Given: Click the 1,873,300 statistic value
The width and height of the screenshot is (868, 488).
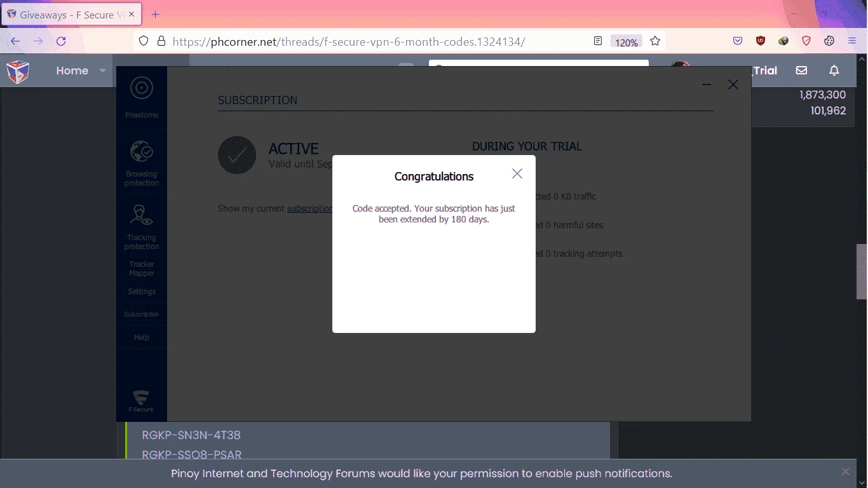Looking at the screenshot, I should [822, 95].
